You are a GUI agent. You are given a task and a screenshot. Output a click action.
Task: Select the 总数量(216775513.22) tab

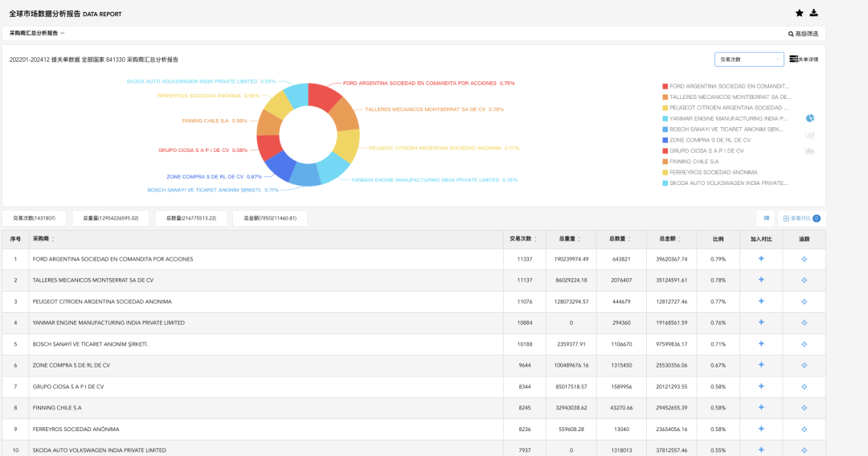(x=191, y=218)
